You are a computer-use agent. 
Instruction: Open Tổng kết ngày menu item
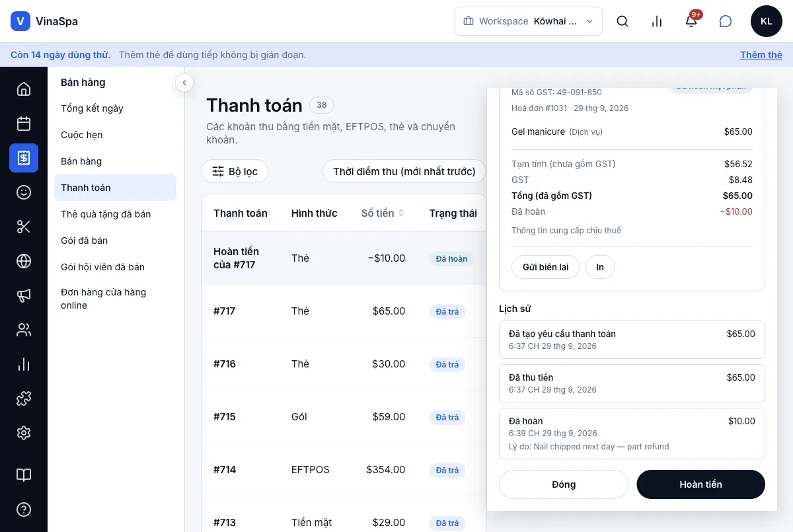click(x=115, y=108)
